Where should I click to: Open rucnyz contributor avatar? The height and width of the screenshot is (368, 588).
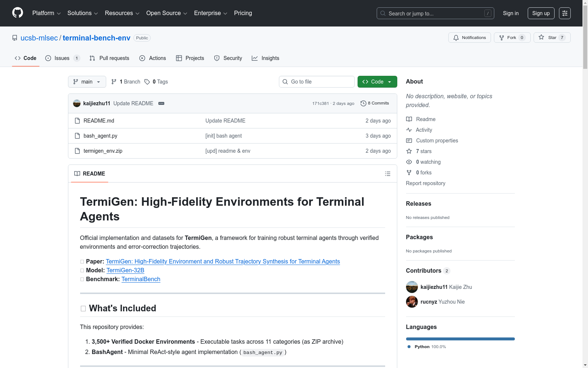point(412,302)
